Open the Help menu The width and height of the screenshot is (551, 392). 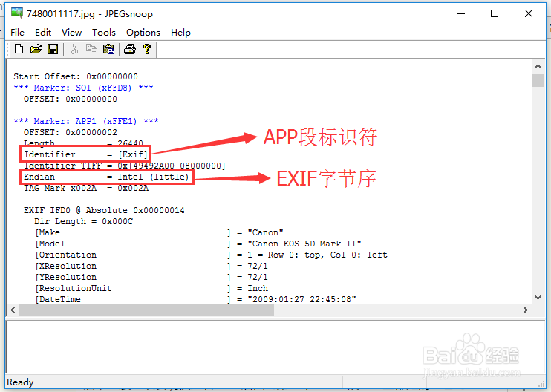click(180, 33)
